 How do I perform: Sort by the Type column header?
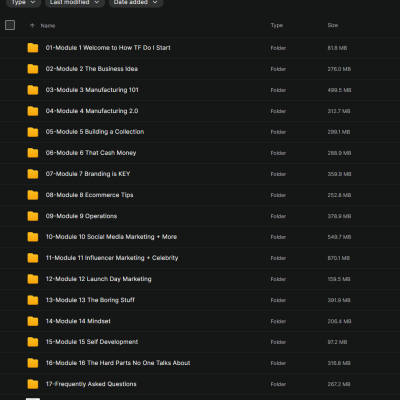pyautogui.click(x=277, y=25)
